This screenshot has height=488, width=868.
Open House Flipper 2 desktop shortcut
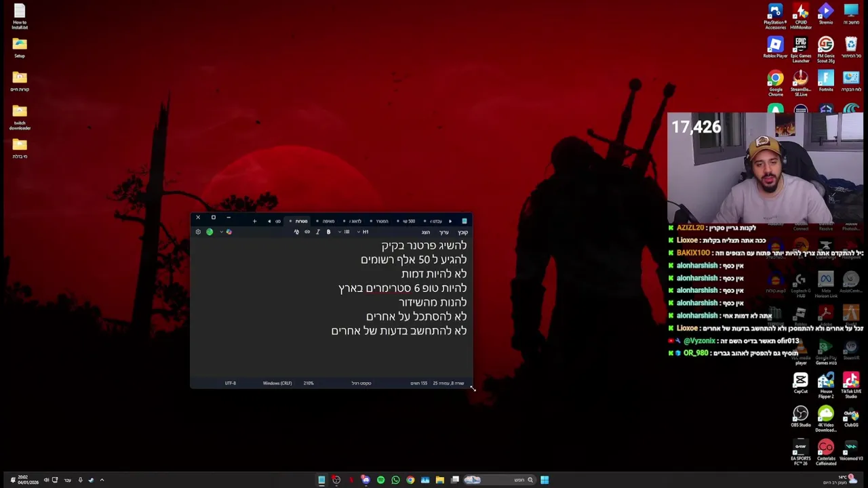[825, 385]
